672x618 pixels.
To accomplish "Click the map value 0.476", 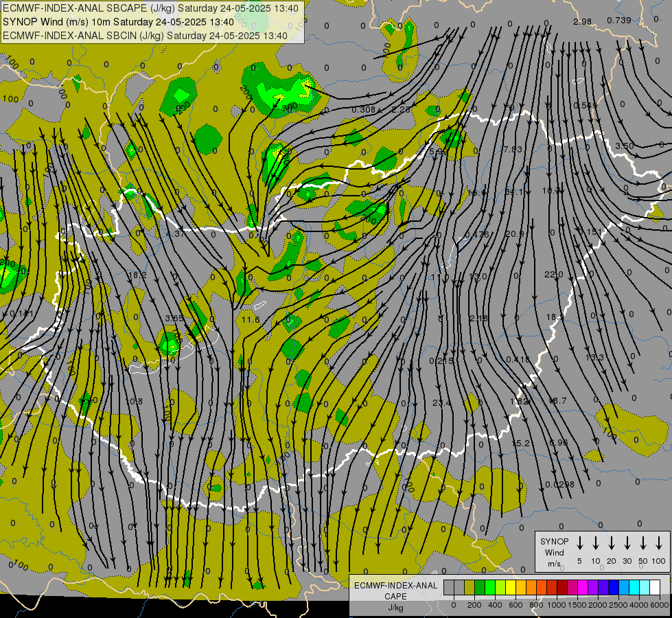I will coord(477,234).
